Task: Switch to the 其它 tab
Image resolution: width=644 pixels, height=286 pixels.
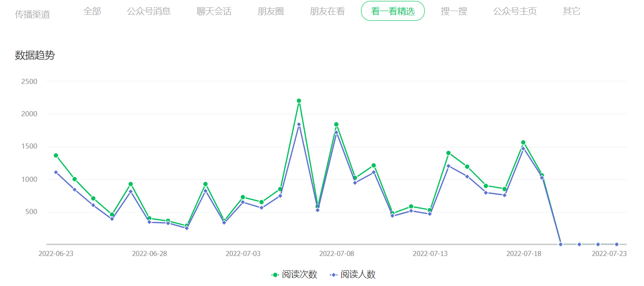Action: pos(572,11)
